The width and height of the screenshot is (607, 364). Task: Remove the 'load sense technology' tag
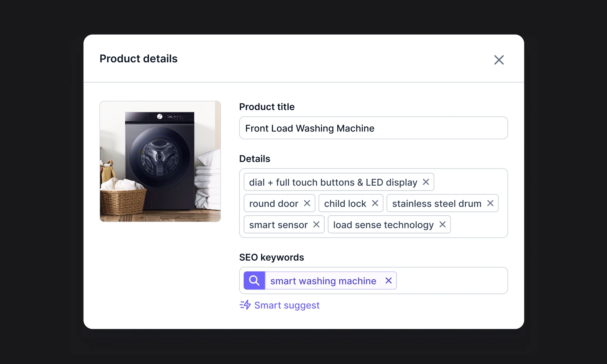coord(442,224)
